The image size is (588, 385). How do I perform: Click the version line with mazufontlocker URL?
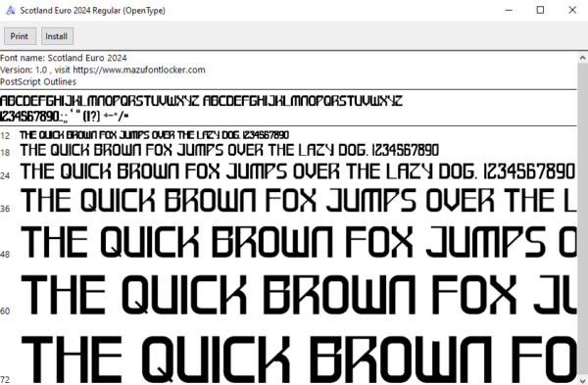tap(102, 70)
